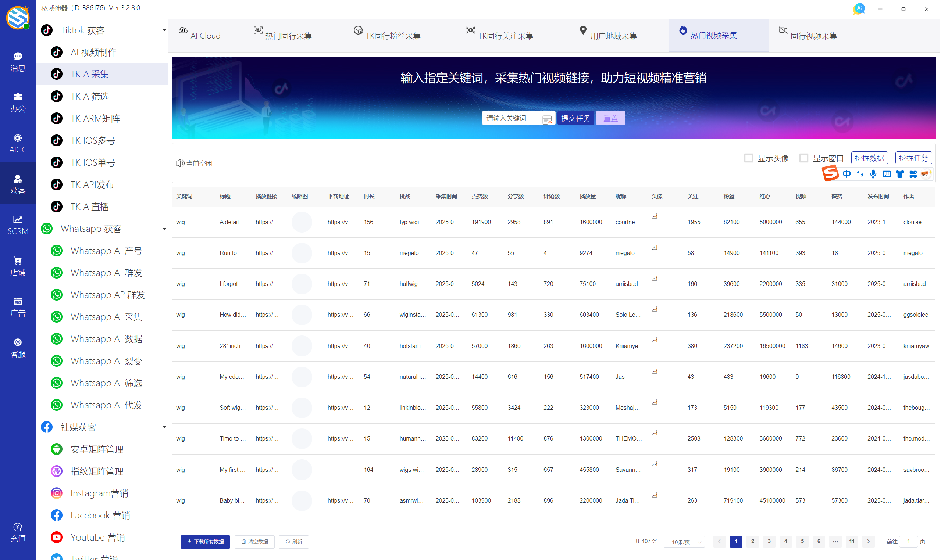Screen dimensions: 941x560
Task: Open the 消息 messages sidebar icon
Action: (x=18, y=61)
